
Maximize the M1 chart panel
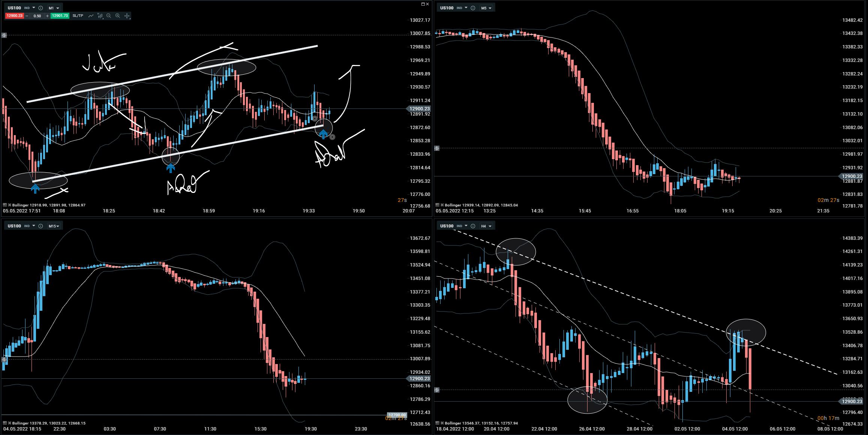pos(423,4)
